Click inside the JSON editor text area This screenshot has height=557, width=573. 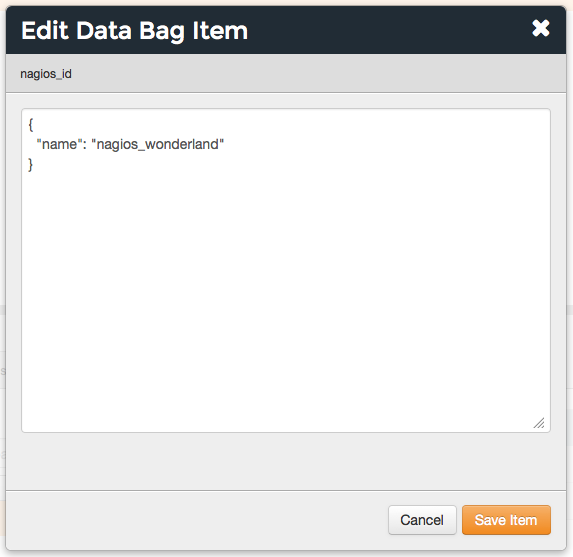(x=286, y=270)
